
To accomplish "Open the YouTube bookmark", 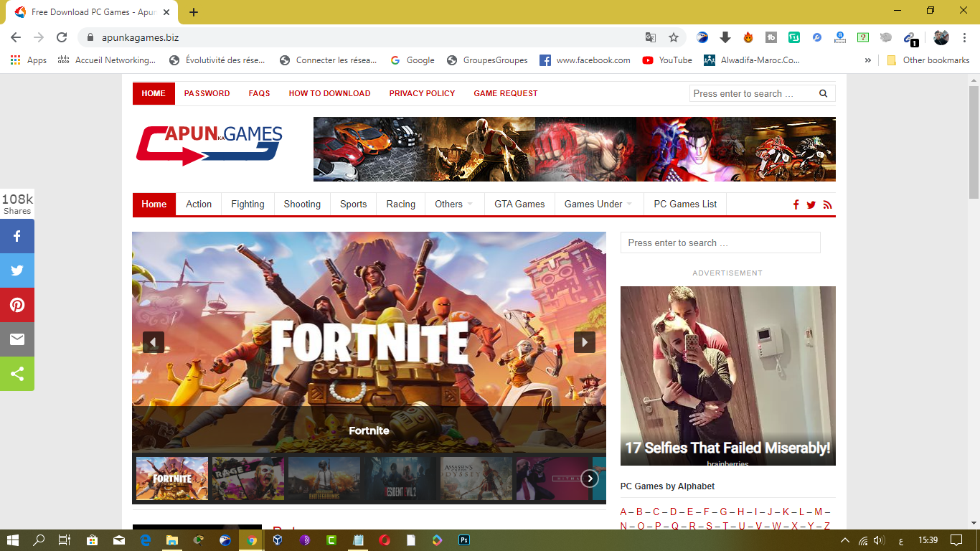I will coord(667,60).
